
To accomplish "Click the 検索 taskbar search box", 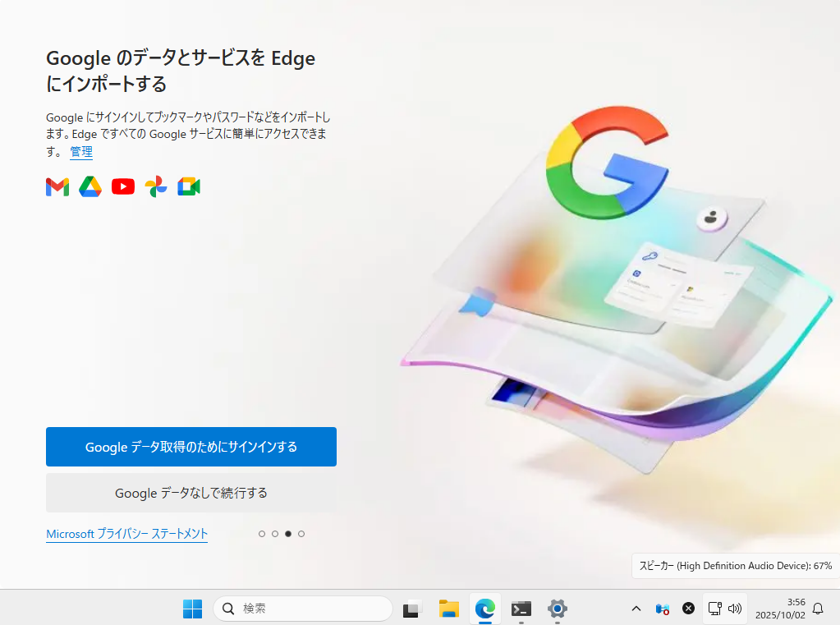I will click(302, 609).
